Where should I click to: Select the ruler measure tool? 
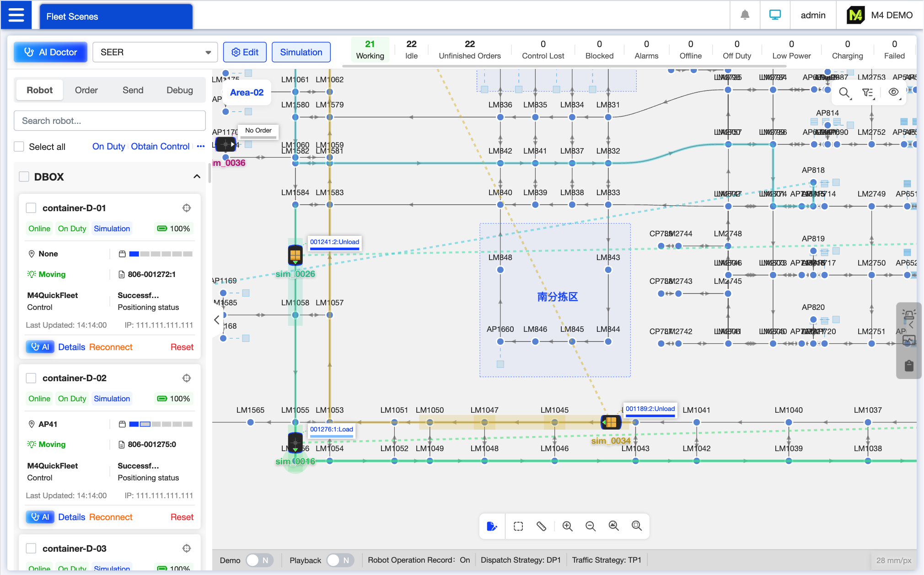click(x=542, y=526)
